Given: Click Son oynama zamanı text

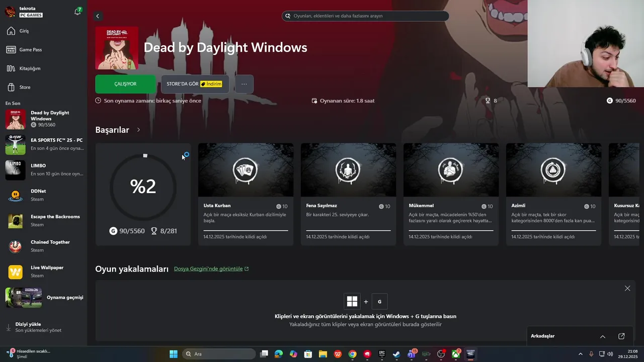Looking at the screenshot, I should [148, 101].
